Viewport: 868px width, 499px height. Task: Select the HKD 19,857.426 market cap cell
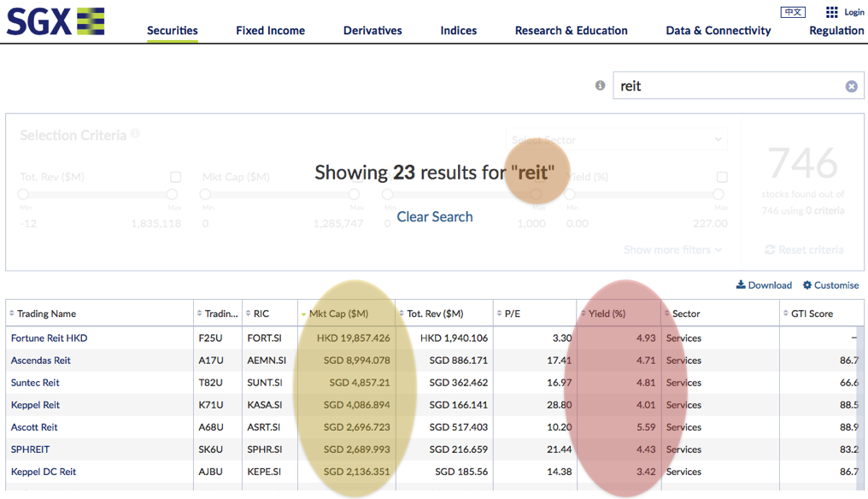(347, 338)
